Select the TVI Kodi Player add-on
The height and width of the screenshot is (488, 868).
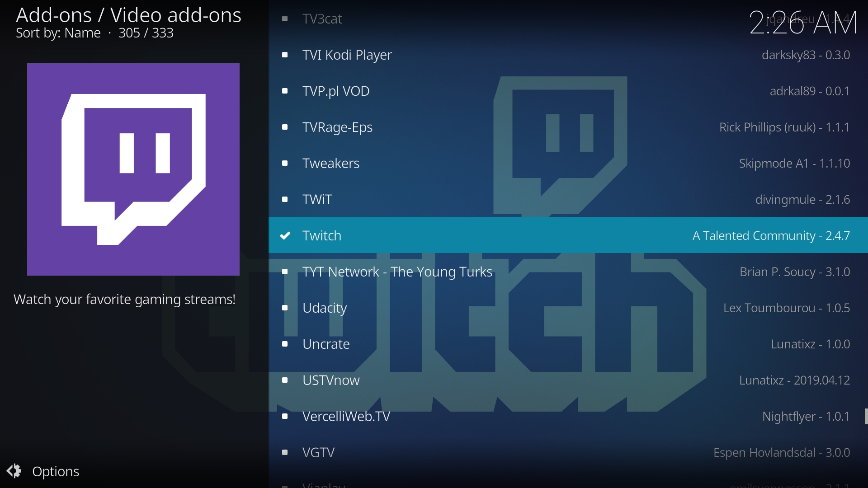coord(347,55)
